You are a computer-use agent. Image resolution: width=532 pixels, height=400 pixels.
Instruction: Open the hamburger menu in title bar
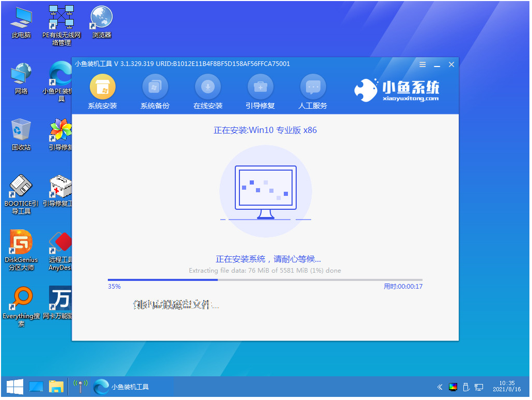pos(423,64)
